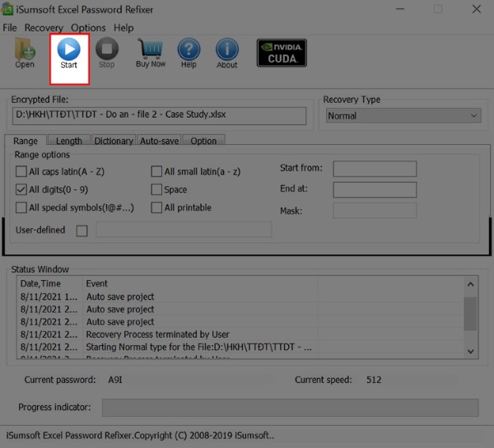This screenshot has height=448, width=494.
Task: Tick the All special symbols checkbox
Action: point(21,208)
